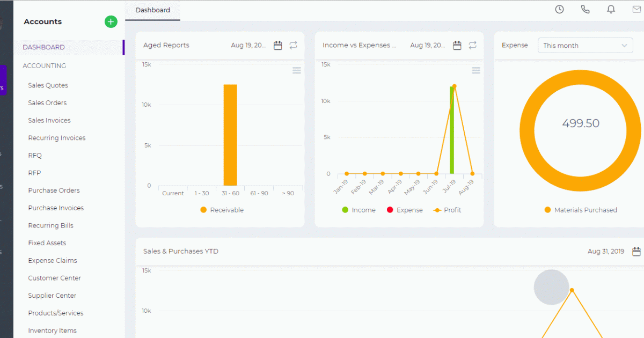Open Supplier Center
644x338 pixels.
click(x=52, y=296)
